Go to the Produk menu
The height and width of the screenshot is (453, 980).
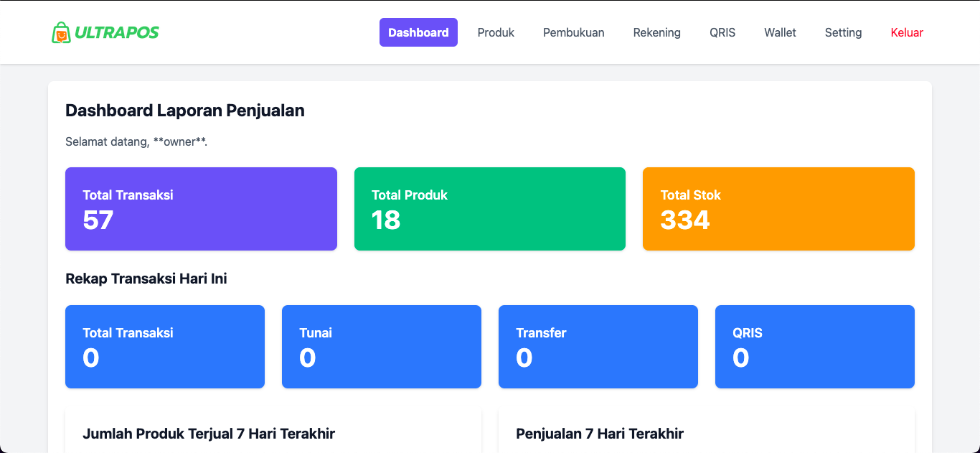496,32
